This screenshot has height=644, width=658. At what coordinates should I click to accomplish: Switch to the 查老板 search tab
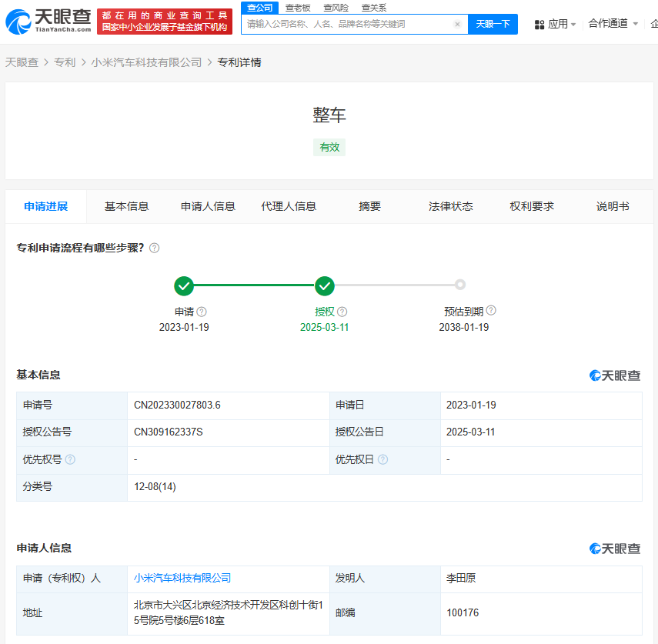[x=299, y=7]
